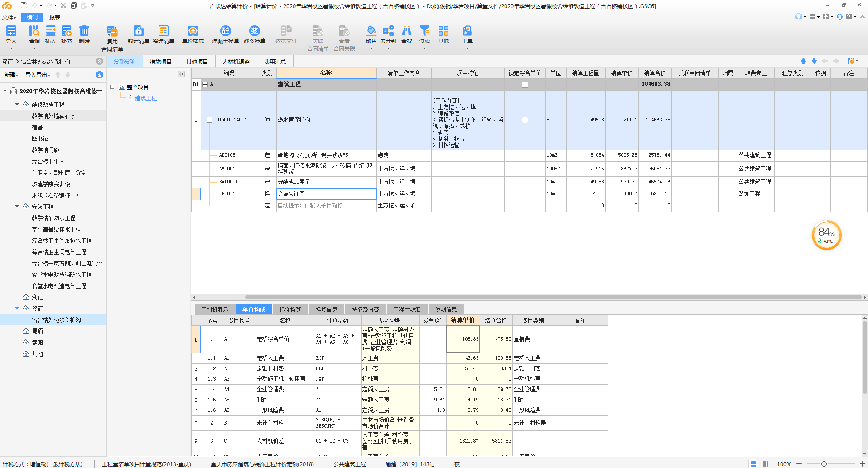Collapse the 安装工程 tree node
Image resolution: width=868 pixels, height=468 pixels.
[17, 206]
